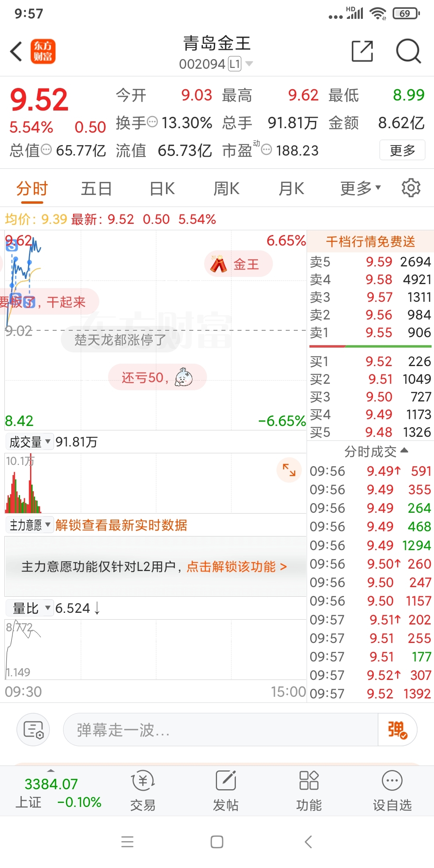Collapse 分时成交 list header
Viewport: 434px width, 868px height.
click(x=376, y=451)
